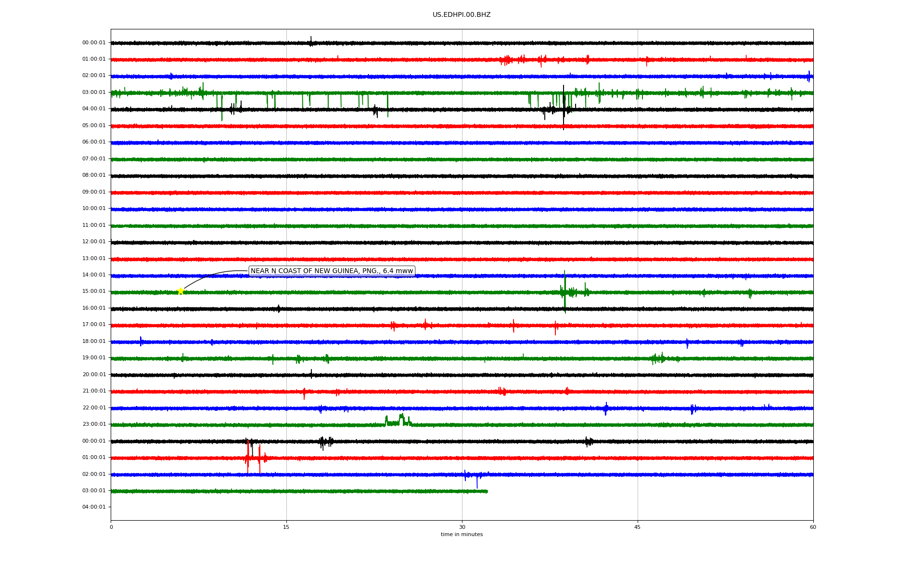Viewport: 924px width, 578px height.
Task: Click the 12:00:01 hour label
Action: coord(94,242)
